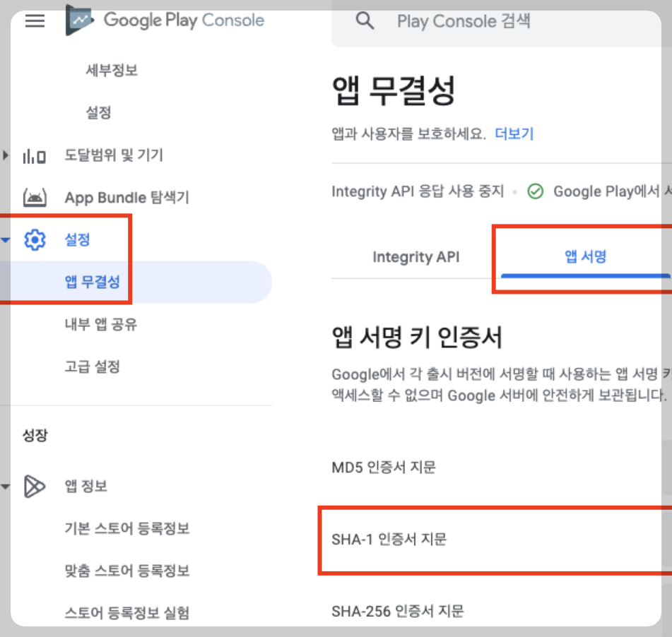Click the Google Play Console logo icon
The width and height of the screenshot is (672, 637).
point(79,20)
